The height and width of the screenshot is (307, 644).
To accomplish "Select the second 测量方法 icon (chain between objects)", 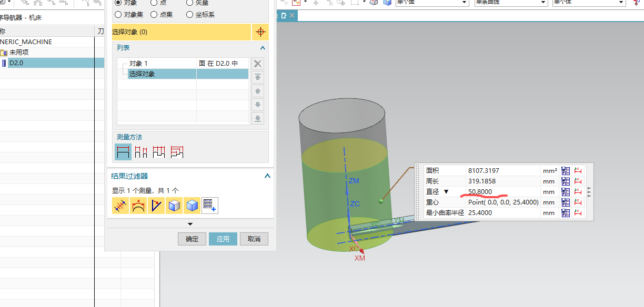I will tap(141, 152).
